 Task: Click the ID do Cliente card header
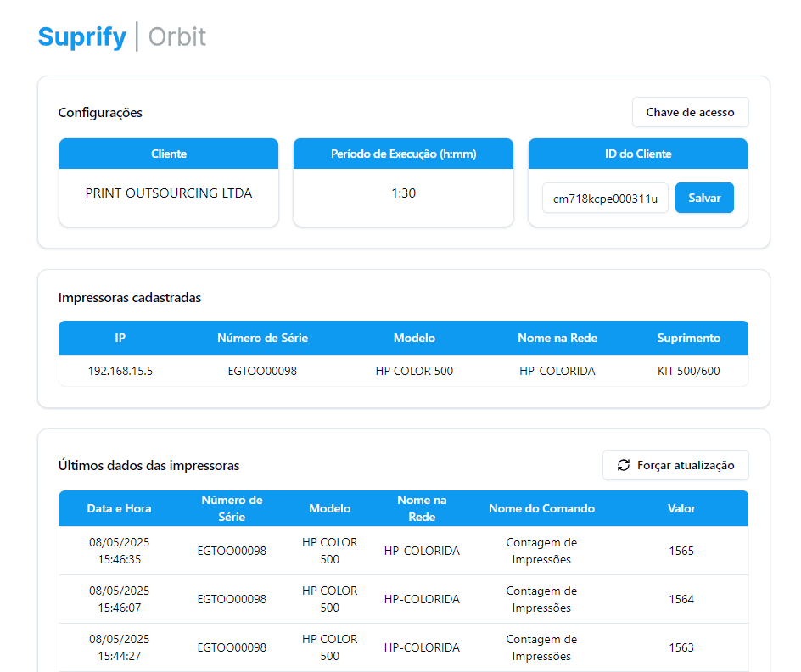[638, 154]
